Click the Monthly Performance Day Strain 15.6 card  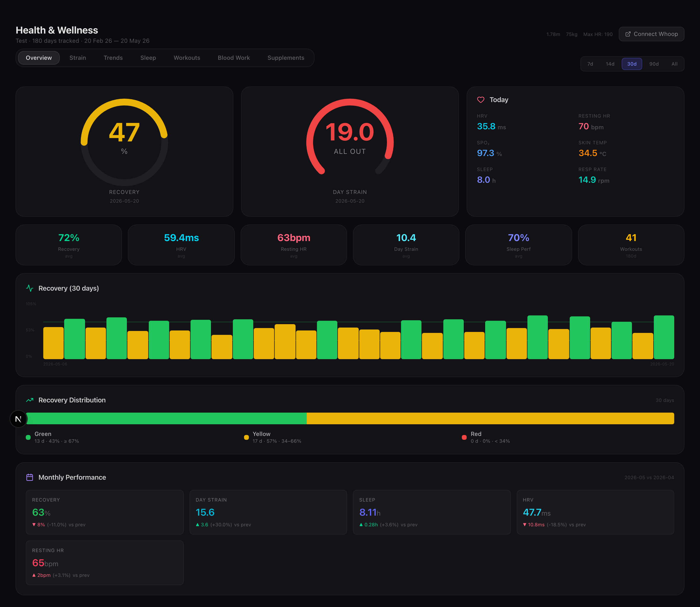pyautogui.click(x=268, y=512)
